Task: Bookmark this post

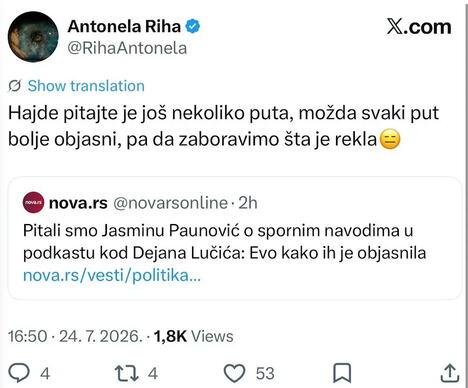Action: tap(342, 373)
